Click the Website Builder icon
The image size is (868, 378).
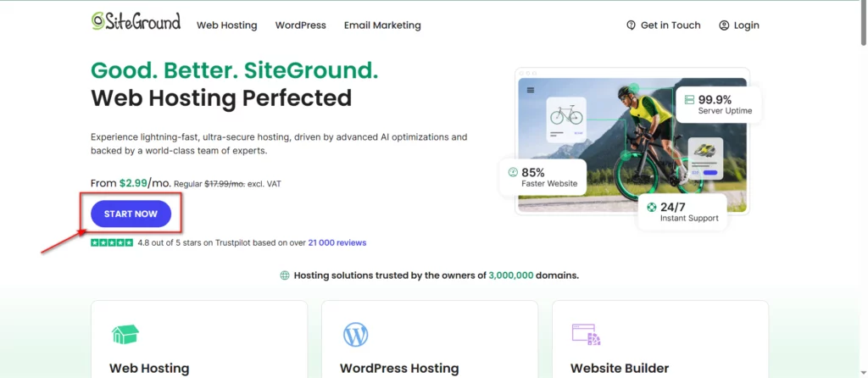587,335
